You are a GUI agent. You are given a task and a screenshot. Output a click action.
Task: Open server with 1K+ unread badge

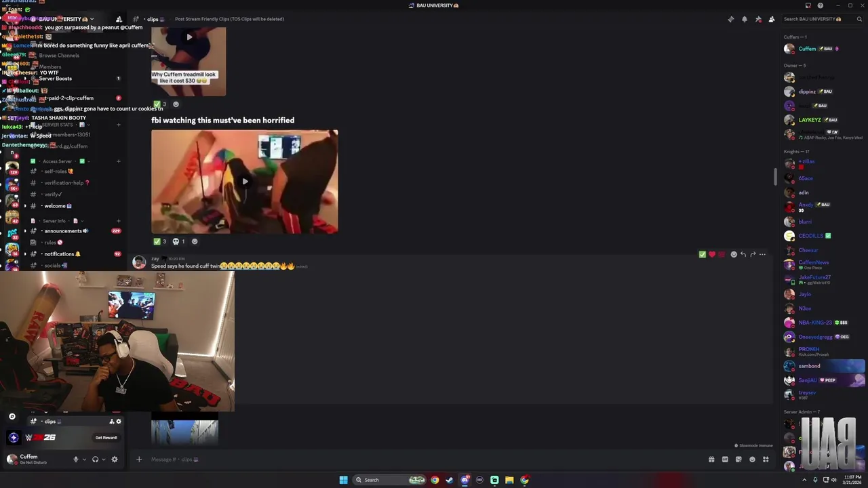click(12, 184)
